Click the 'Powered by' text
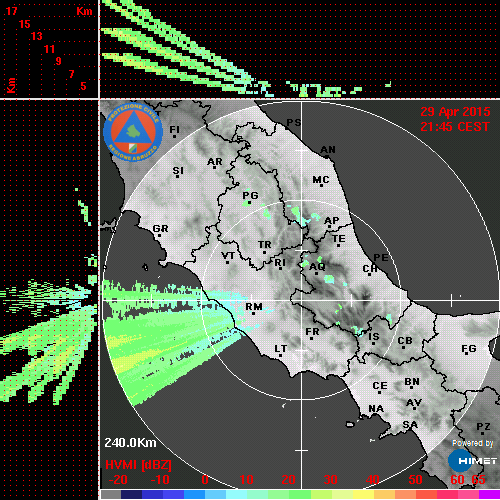500x500 pixels. (473, 443)
